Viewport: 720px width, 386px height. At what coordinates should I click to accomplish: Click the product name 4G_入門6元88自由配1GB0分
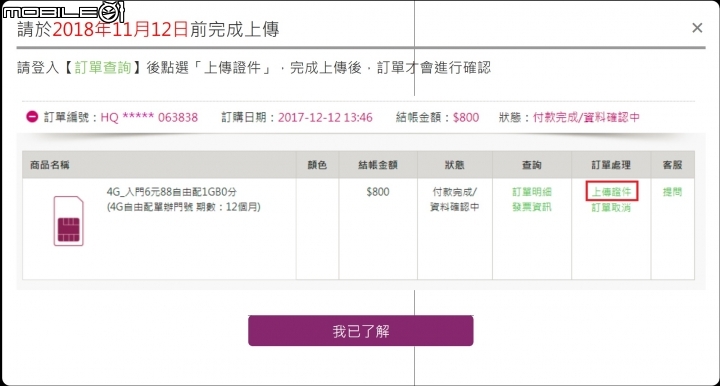(172, 192)
